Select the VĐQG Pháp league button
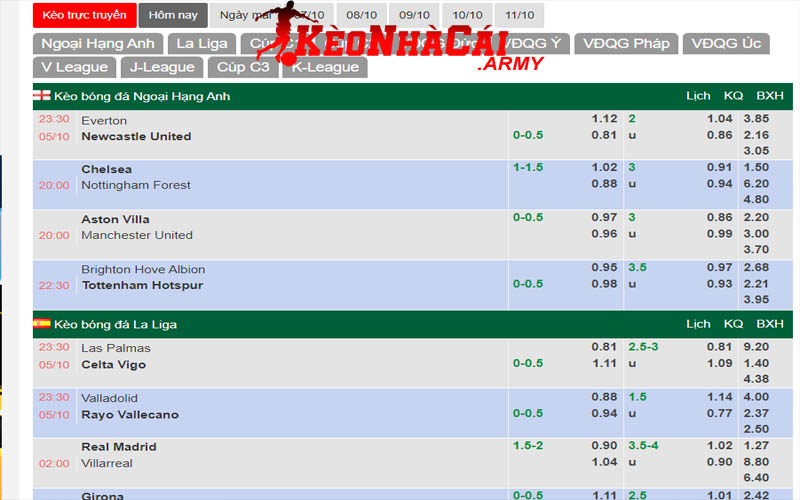The width and height of the screenshot is (800, 500). (x=627, y=43)
